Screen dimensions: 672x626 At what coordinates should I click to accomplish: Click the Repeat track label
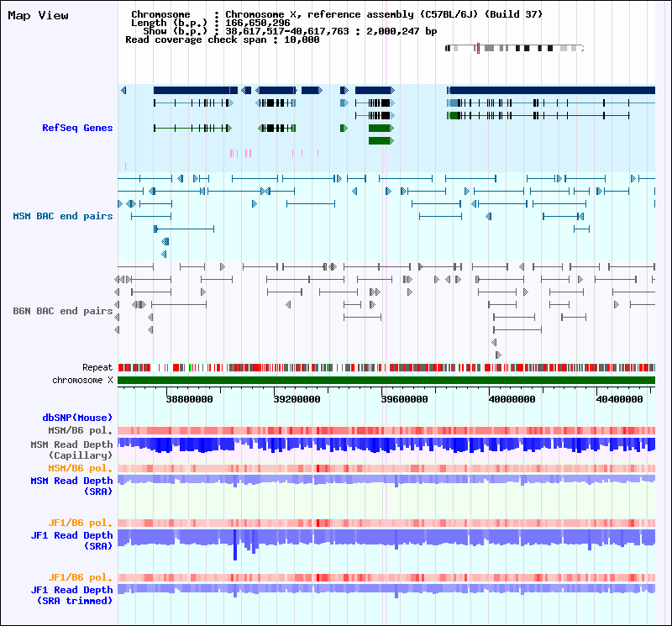coord(97,367)
